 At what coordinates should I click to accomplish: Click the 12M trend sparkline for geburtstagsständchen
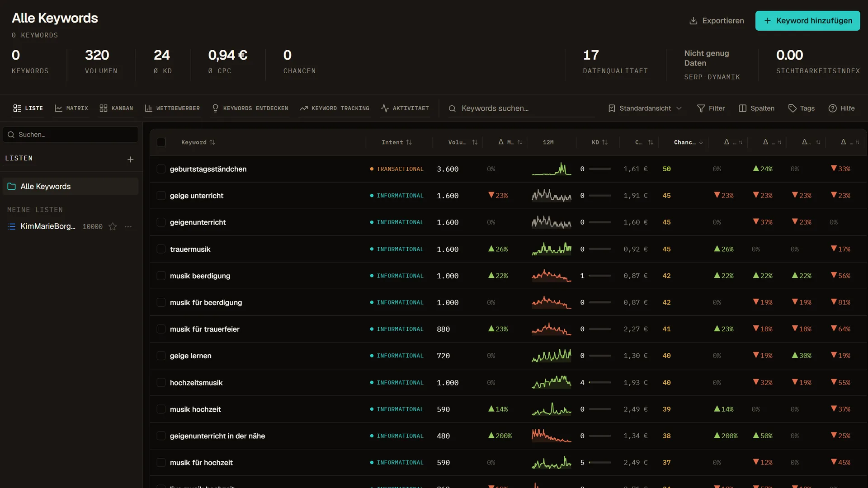(552, 169)
